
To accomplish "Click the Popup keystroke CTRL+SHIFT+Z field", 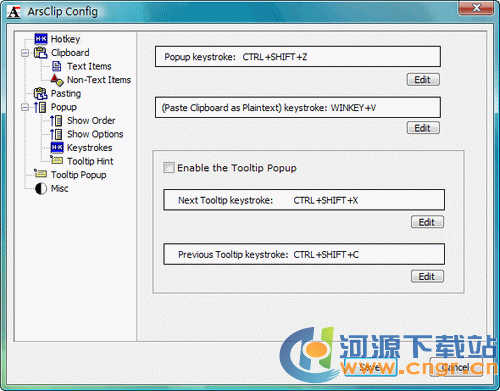I will click(x=298, y=57).
